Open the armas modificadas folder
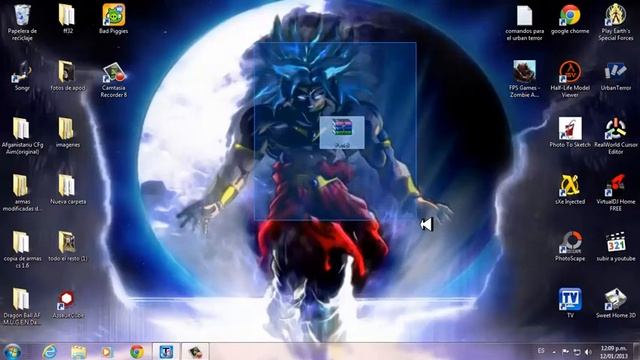 click(x=22, y=193)
